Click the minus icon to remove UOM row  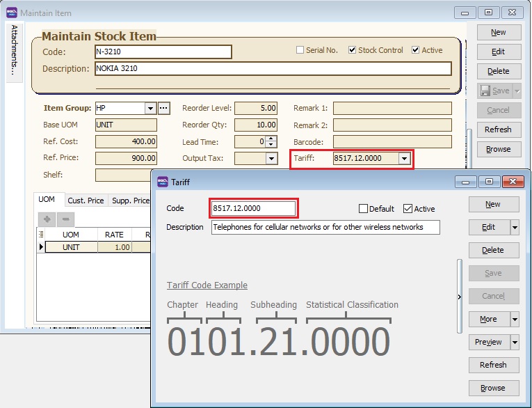(x=66, y=219)
